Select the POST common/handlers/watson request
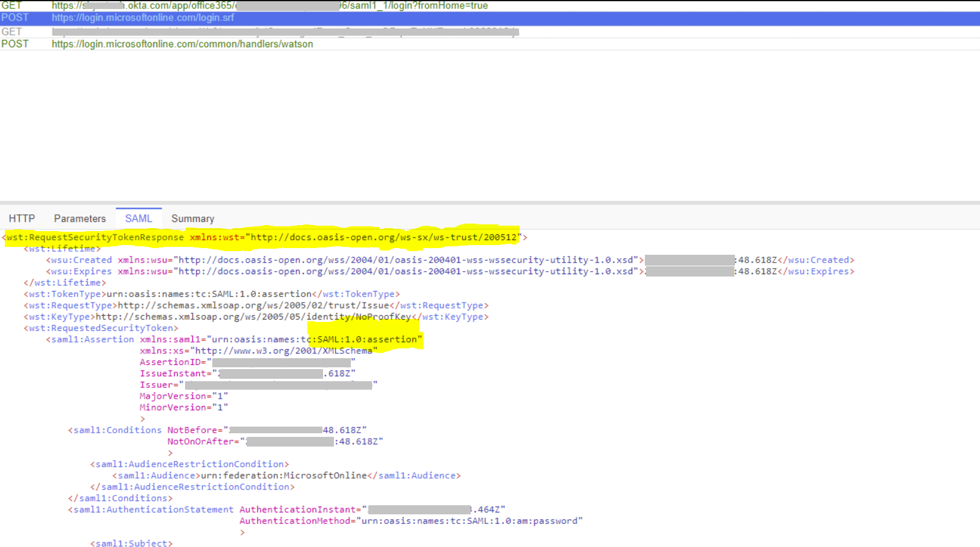The image size is (980, 547). click(x=490, y=44)
